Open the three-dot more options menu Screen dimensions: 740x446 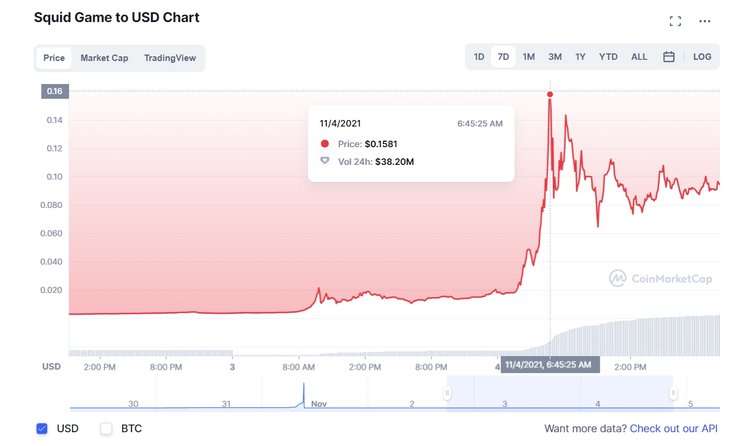tap(705, 21)
